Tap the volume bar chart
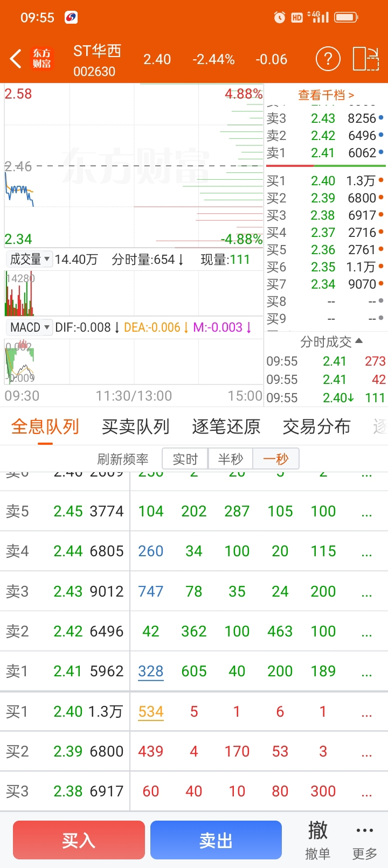This screenshot has height=868, width=388. pos(134,293)
